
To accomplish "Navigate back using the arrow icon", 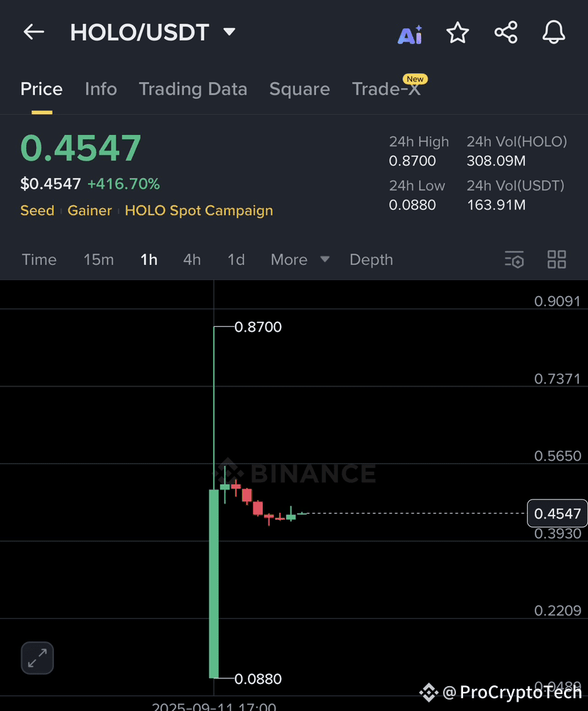I will tap(33, 31).
